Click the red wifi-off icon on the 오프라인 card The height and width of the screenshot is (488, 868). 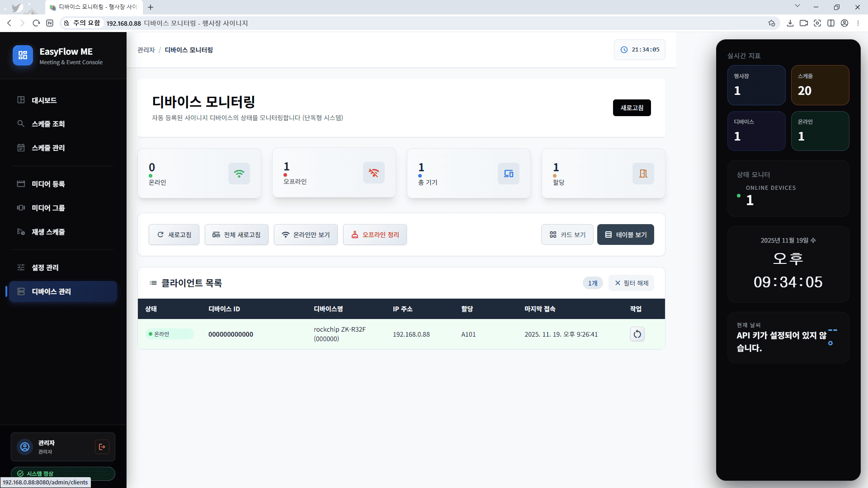[x=373, y=173]
